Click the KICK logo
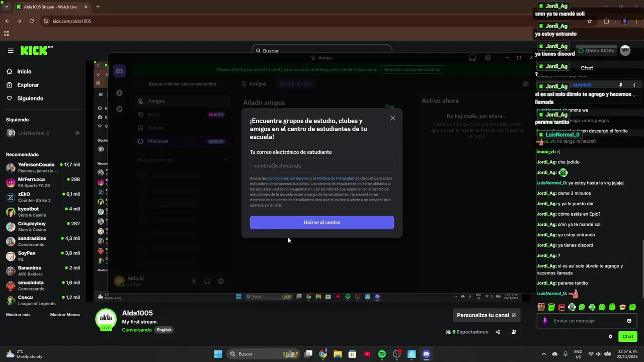The height and width of the screenshot is (362, 644). tap(36, 50)
